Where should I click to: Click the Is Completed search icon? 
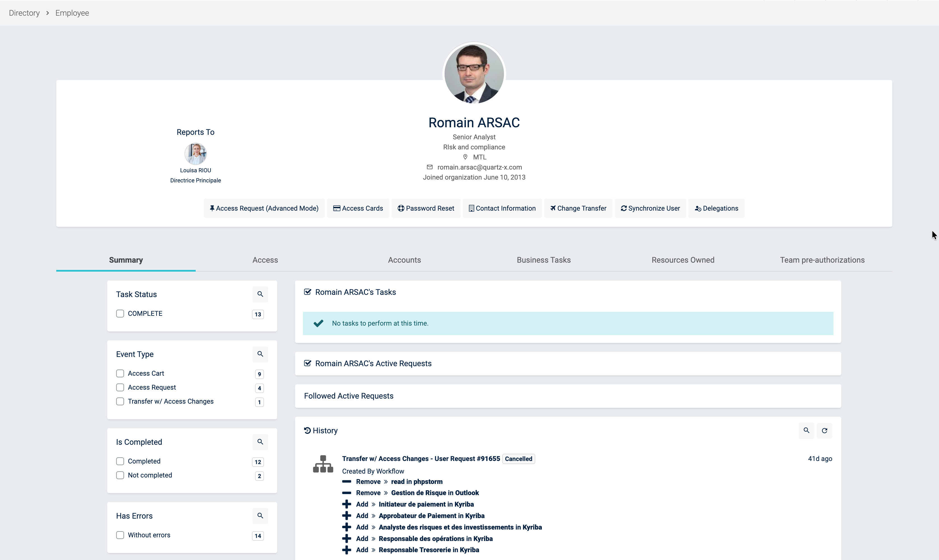(260, 442)
